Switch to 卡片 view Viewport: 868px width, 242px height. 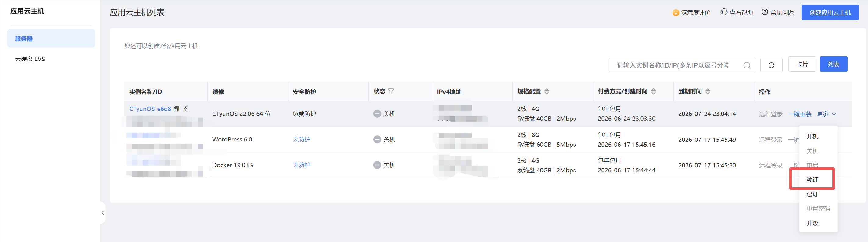click(x=802, y=64)
